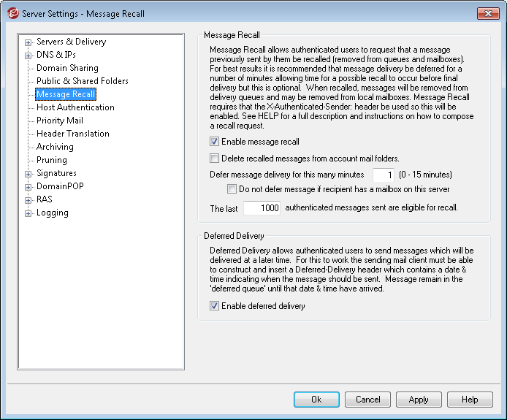Click the eligible messages count field
507x420 pixels.
click(262, 208)
